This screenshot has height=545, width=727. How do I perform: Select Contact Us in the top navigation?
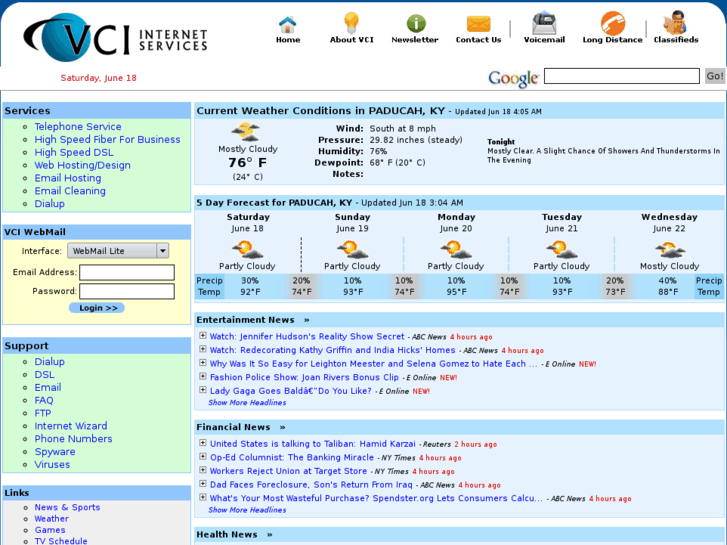478,40
